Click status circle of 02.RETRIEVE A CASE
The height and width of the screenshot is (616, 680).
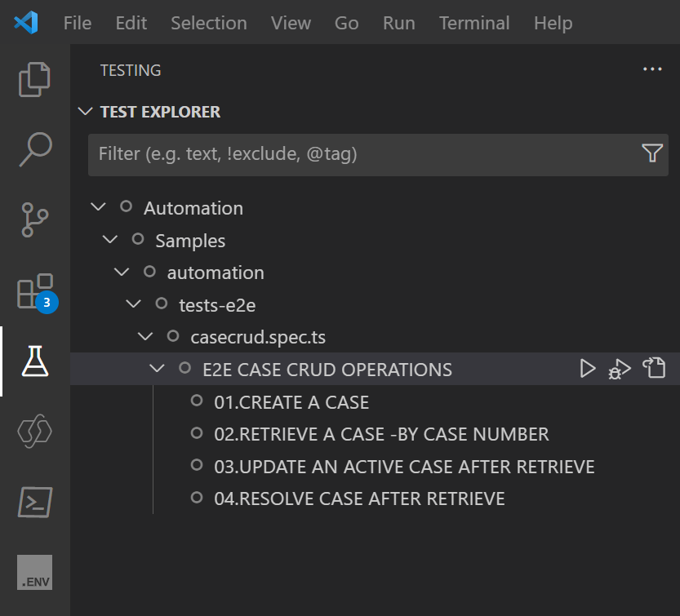(197, 432)
